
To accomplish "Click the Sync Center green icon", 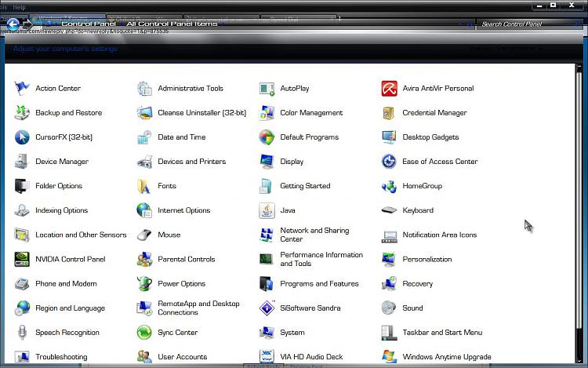I will coord(144,333).
